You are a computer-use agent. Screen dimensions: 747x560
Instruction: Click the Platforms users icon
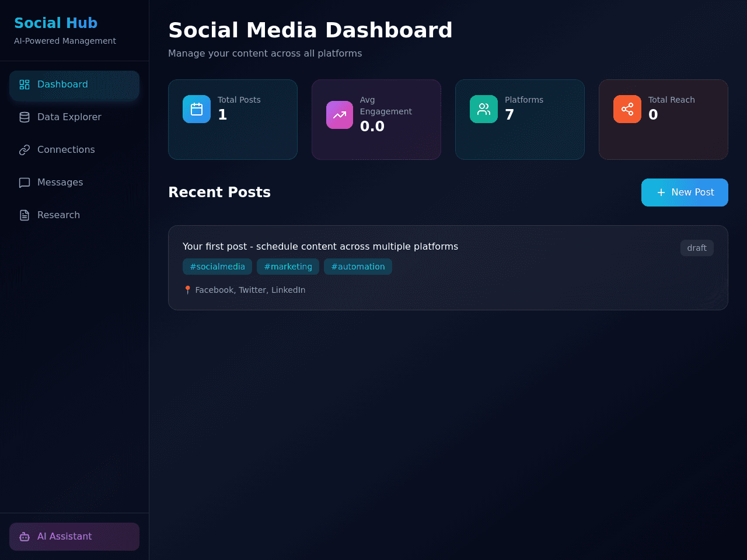click(x=484, y=109)
